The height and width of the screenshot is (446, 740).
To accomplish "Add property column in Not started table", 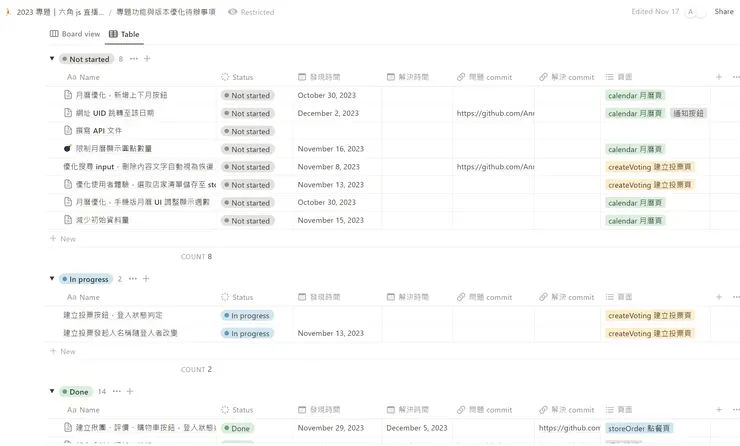I will [719, 77].
